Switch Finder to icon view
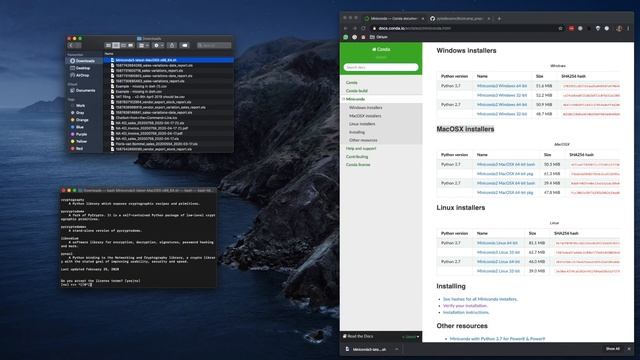This screenshot has height=360, width=640. point(108,45)
